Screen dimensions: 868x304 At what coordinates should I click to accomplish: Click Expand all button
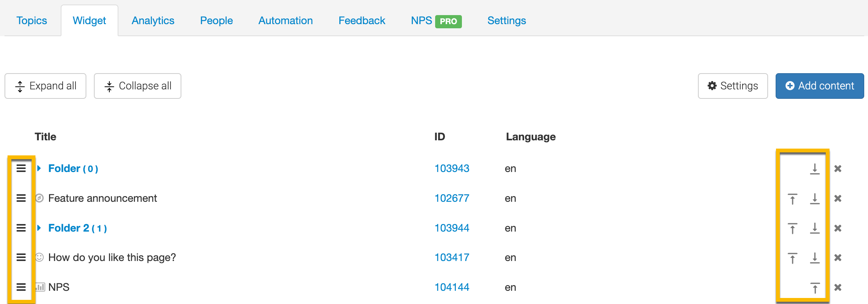click(x=46, y=86)
